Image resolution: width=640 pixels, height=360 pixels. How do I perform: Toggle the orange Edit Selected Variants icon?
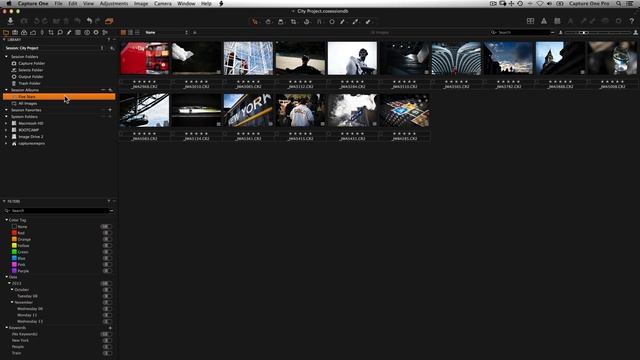[109, 21]
